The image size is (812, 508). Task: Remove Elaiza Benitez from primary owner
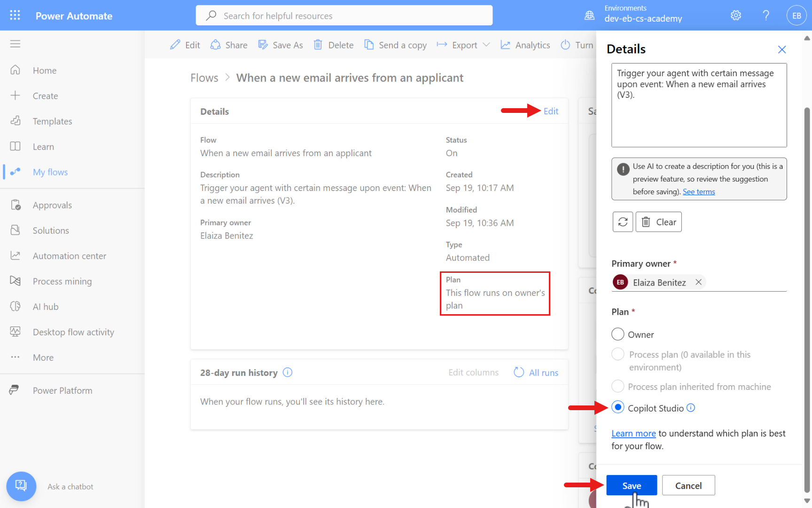699,282
